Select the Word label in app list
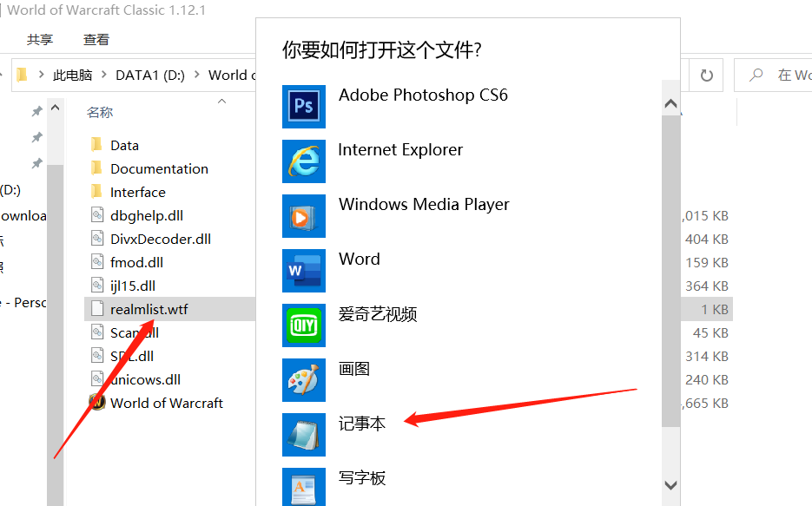The width and height of the screenshot is (812, 506). (360, 259)
